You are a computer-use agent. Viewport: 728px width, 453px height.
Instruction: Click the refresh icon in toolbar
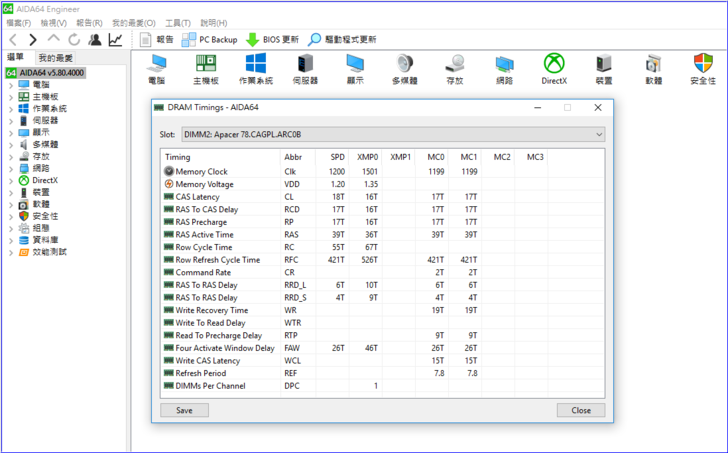(x=74, y=40)
